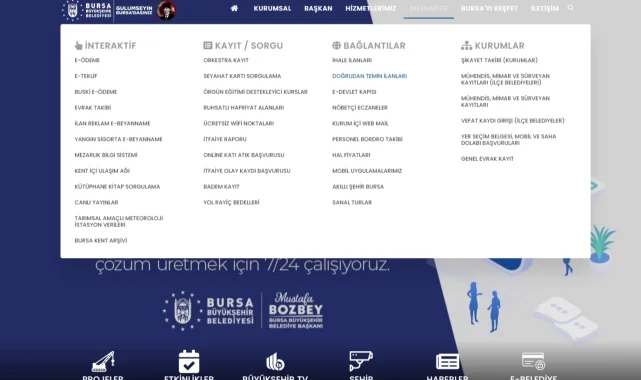
Task: Open the İletişim menu item
Action: [545, 8]
